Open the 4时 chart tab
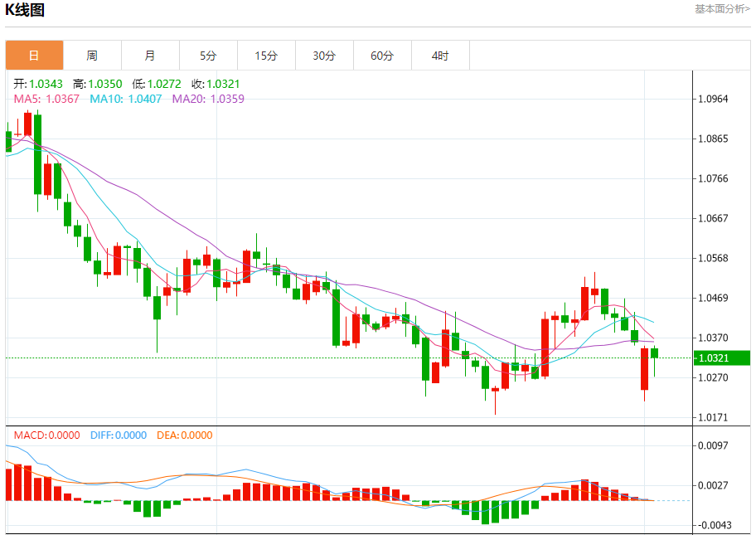This screenshot has height=535, width=756. coord(440,56)
